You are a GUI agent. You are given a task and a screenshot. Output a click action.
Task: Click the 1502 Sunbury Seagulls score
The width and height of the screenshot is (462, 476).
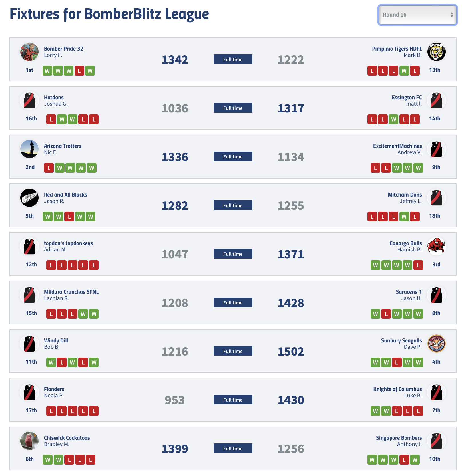coord(291,351)
